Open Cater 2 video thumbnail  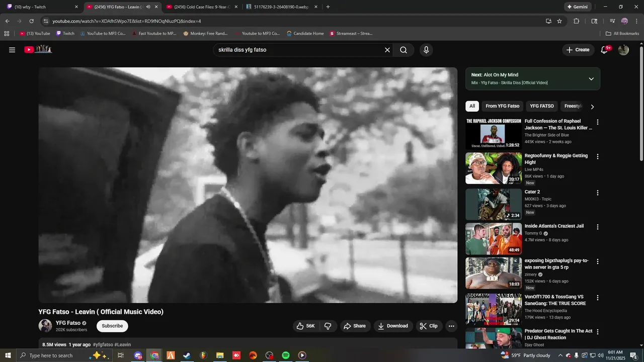[494, 204]
